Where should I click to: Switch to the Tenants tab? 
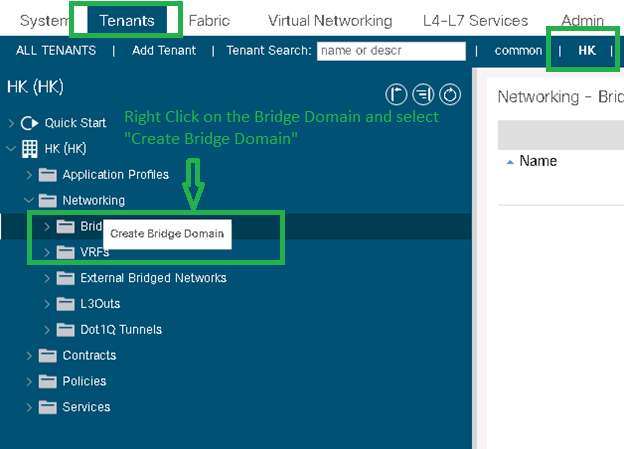tap(127, 21)
